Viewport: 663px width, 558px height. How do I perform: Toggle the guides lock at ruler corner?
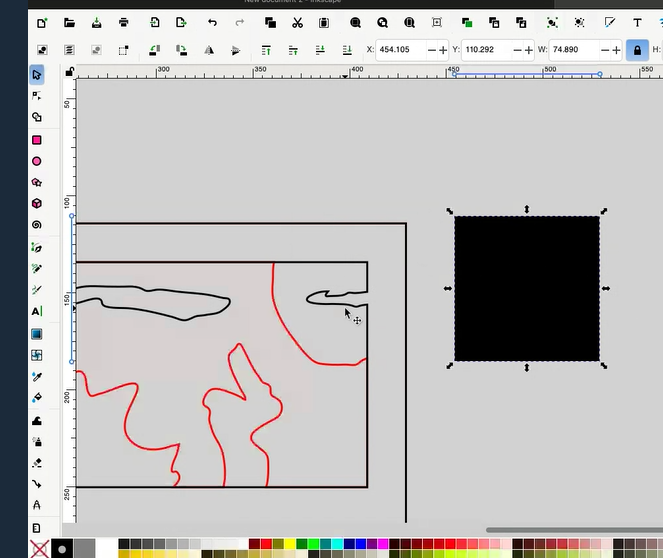pyautogui.click(x=70, y=72)
